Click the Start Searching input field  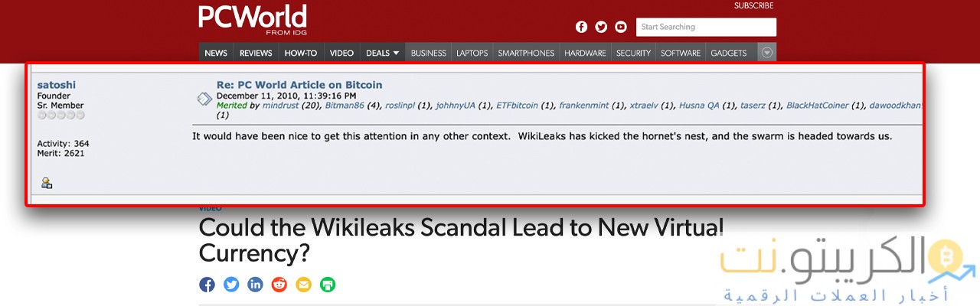click(x=706, y=28)
